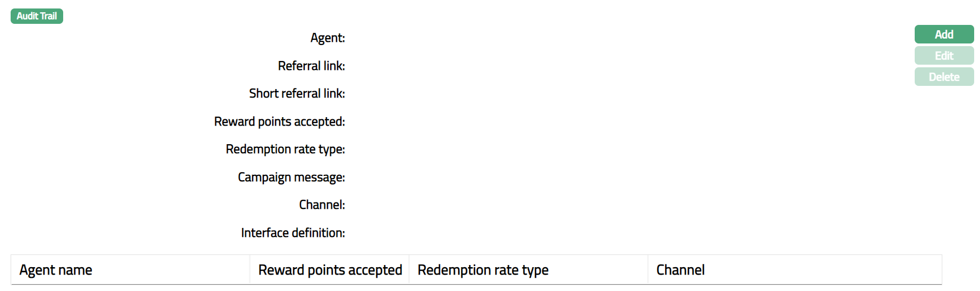Select Redemption rate type column header
Image resolution: width=980 pixels, height=291 pixels.
click(x=483, y=270)
